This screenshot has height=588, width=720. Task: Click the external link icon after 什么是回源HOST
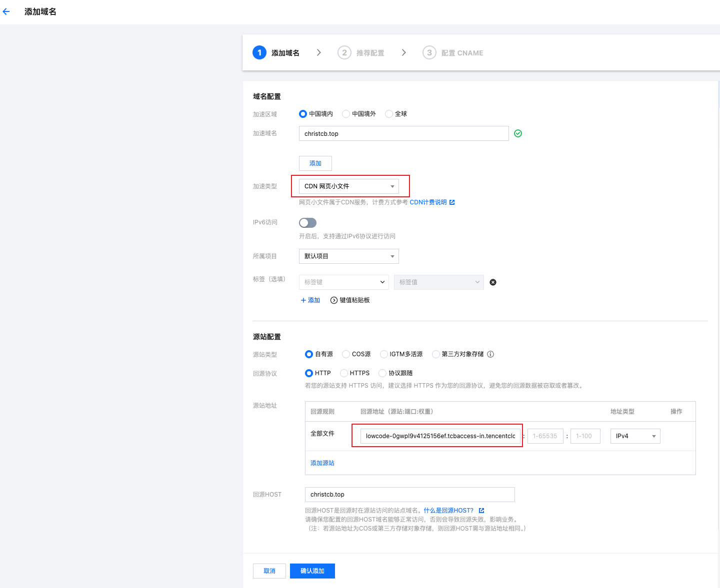tap(481, 511)
